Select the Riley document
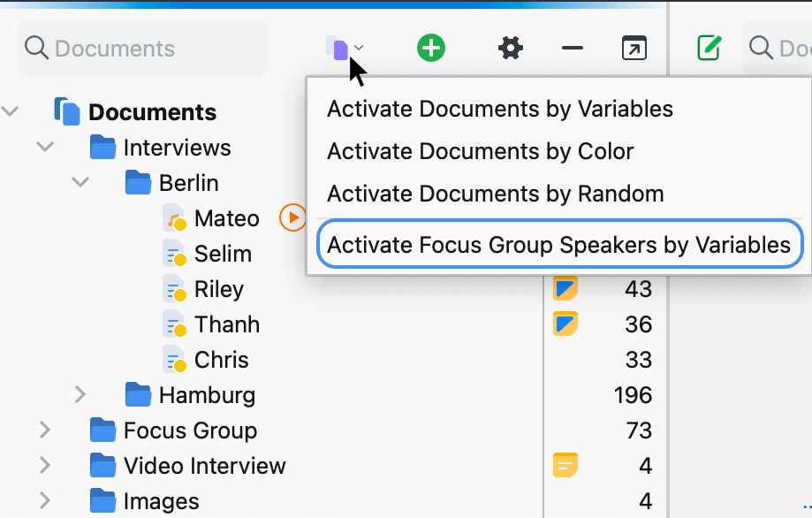Viewport: 812px width, 518px height. click(219, 289)
